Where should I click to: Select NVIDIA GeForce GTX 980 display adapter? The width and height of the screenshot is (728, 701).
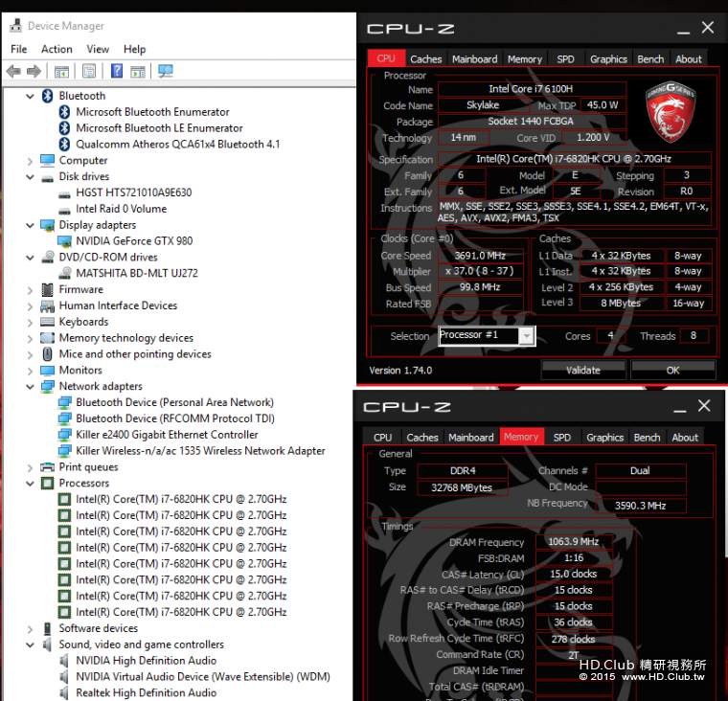click(133, 240)
